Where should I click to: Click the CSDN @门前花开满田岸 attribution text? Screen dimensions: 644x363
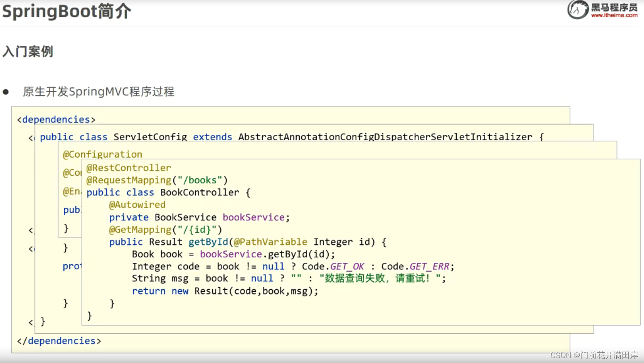(594, 355)
